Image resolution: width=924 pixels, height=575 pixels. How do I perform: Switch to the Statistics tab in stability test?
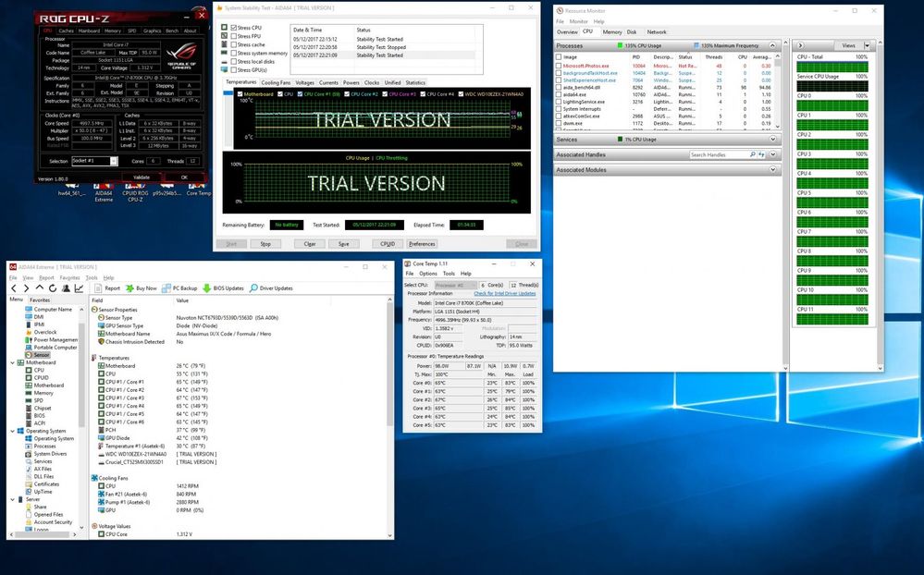pyautogui.click(x=415, y=83)
